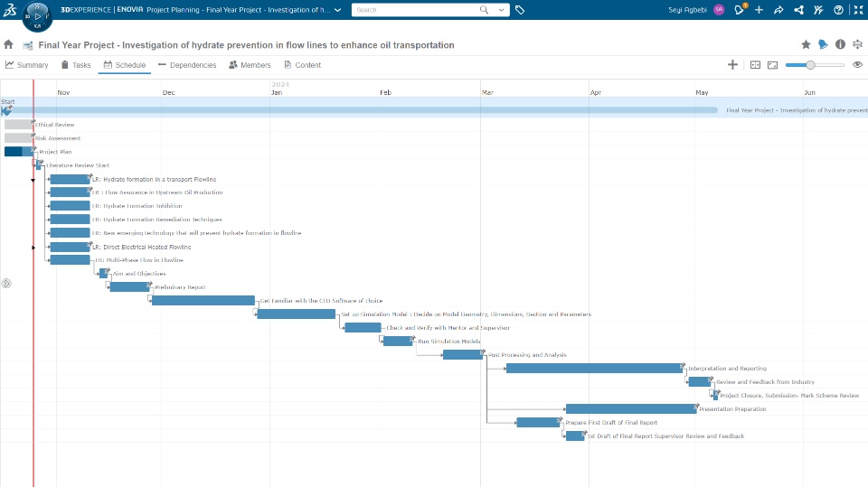Viewport: 868px width, 487px height.
Task: Click the project icon beside the title
Action: click(28, 45)
